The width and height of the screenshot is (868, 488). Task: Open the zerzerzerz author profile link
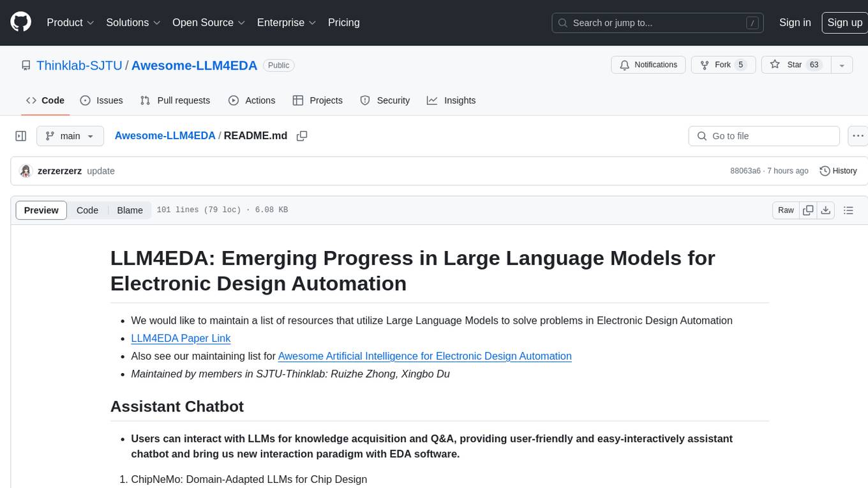point(59,171)
